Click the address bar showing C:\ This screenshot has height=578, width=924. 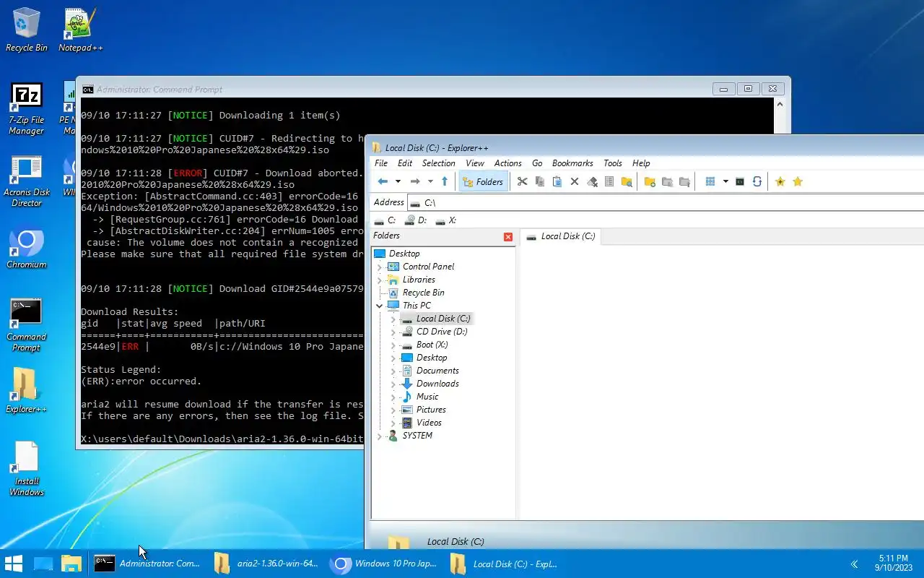click(666, 202)
